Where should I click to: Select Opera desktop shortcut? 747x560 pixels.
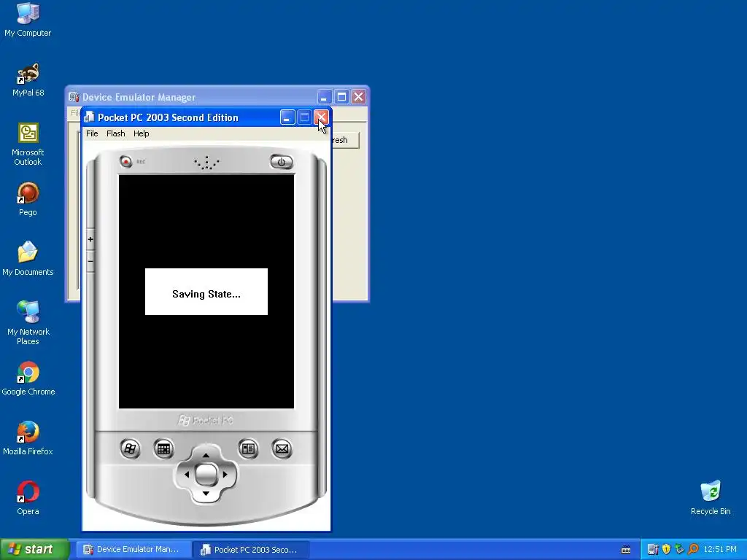[x=28, y=499]
